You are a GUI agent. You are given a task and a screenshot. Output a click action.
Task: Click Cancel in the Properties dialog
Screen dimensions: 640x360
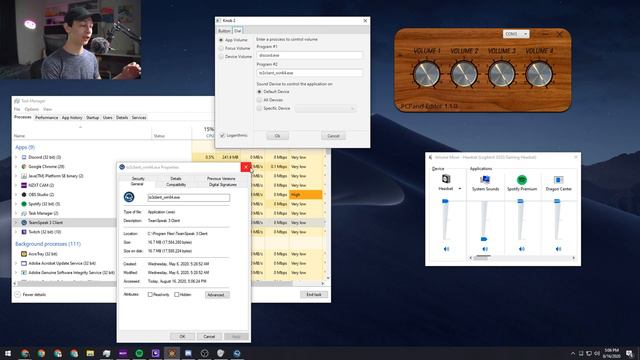click(209, 336)
